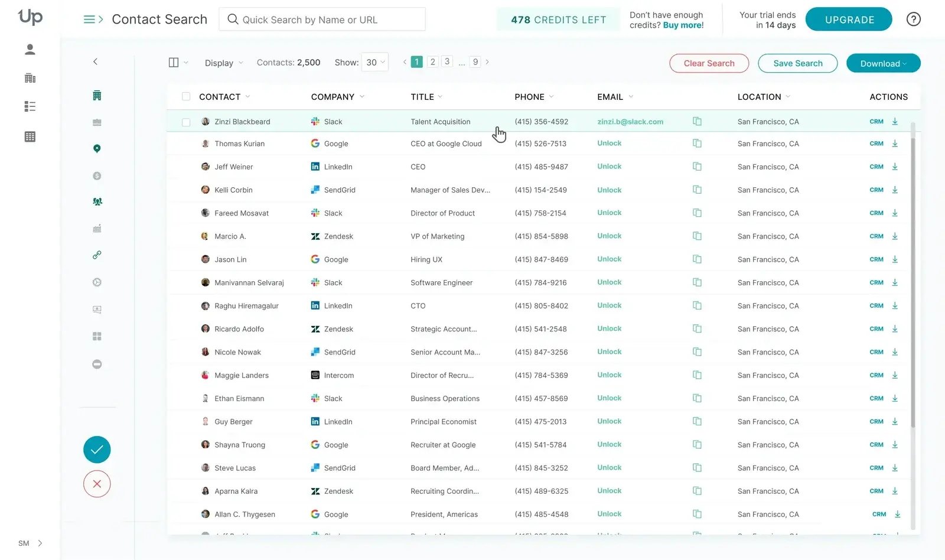Screen dimensions: 945x560
Task: Open the Display dropdown
Action: [223, 62]
